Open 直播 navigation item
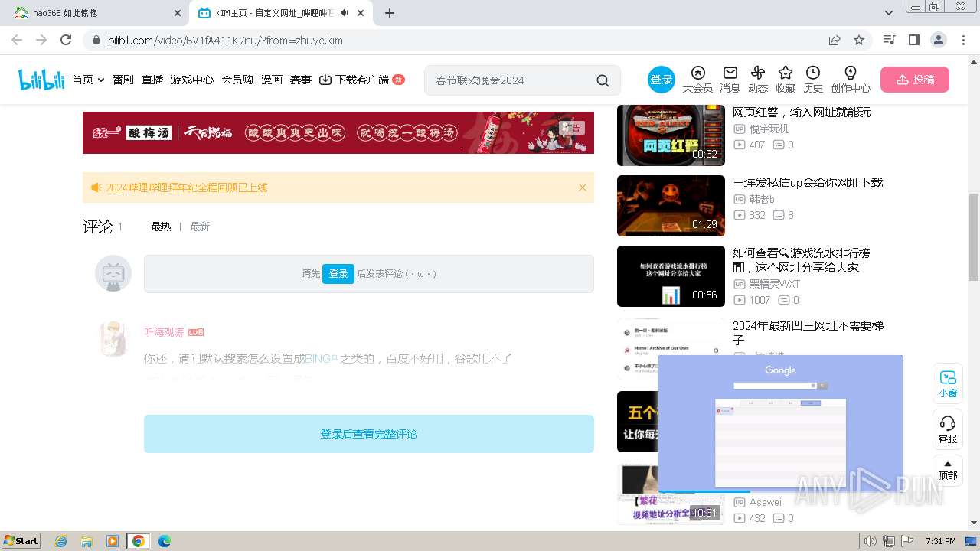The height and width of the screenshot is (551, 980). (152, 80)
